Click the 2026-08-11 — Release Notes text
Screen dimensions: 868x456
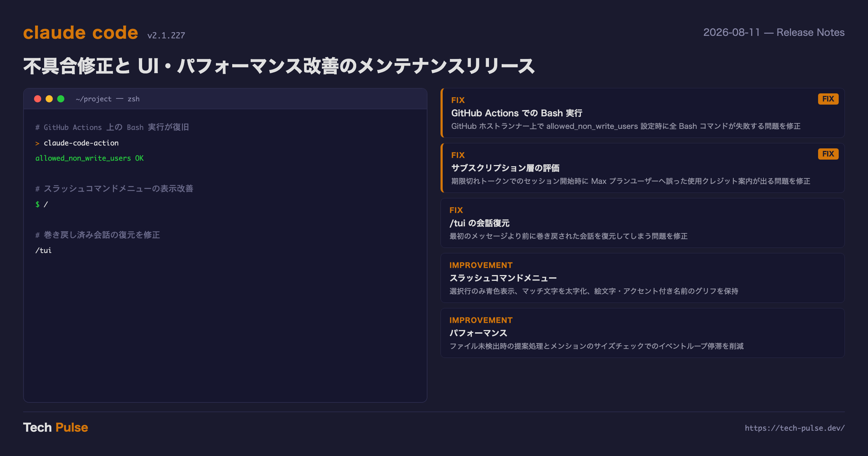(774, 32)
